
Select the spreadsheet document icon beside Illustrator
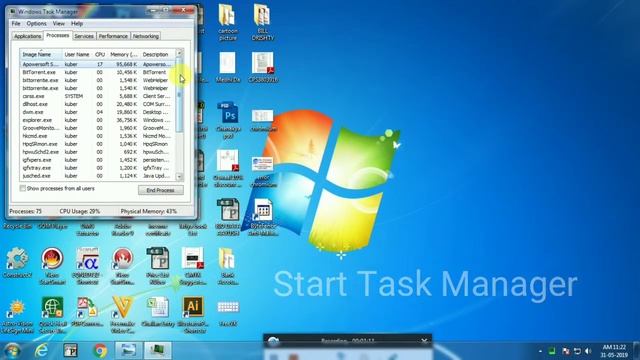tap(158, 307)
